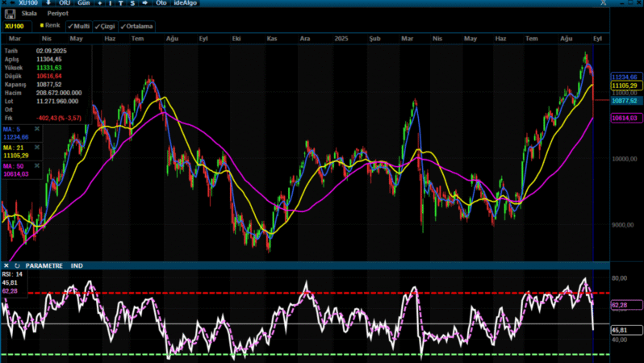Click the MA : 50 indicator label
The height and width of the screenshot is (363, 644).
pyautogui.click(x=13, y=166)
